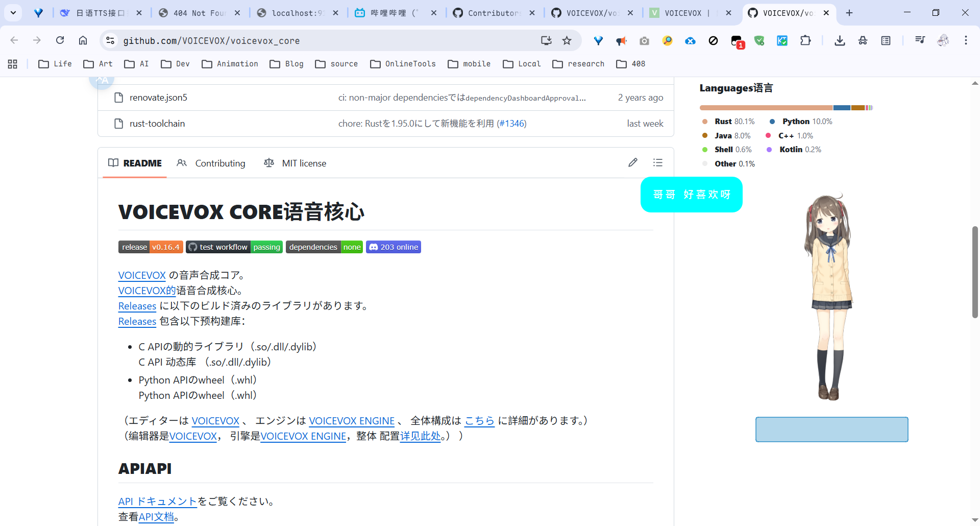Bookmark this page with the star
980x526 pixels.
click(567, 40)
